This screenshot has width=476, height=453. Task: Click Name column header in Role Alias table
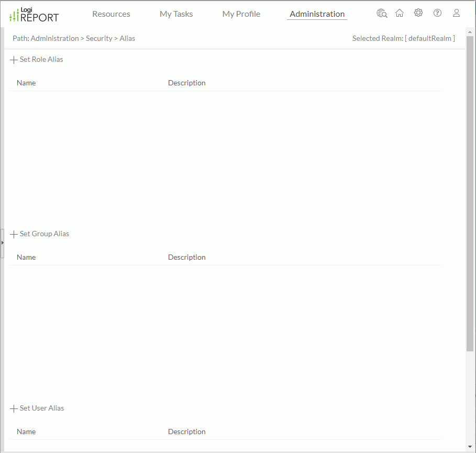pos(26,83)
